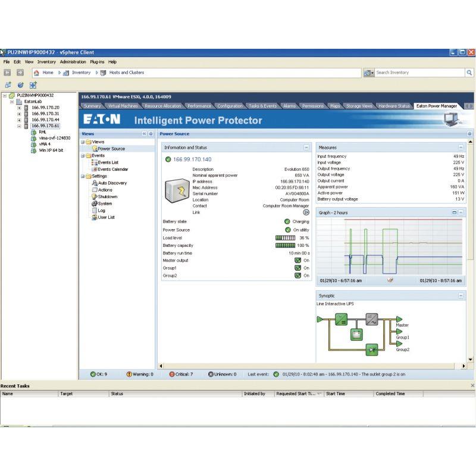Toggle the Master output outlet indicator
The height and width of the screenshot is (476, 476).
coord(298,260)
